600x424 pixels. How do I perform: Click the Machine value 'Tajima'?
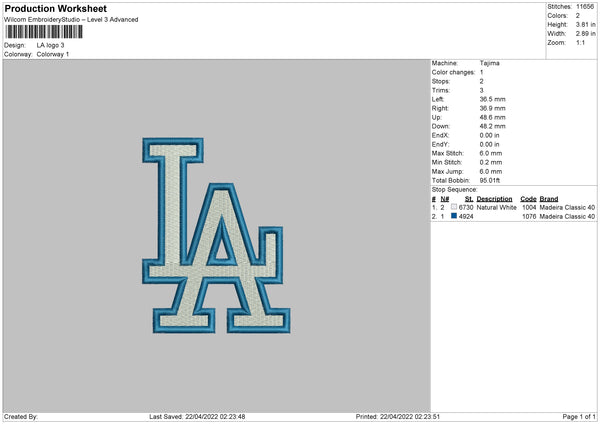pyautogui.click(x=489, y=63)
